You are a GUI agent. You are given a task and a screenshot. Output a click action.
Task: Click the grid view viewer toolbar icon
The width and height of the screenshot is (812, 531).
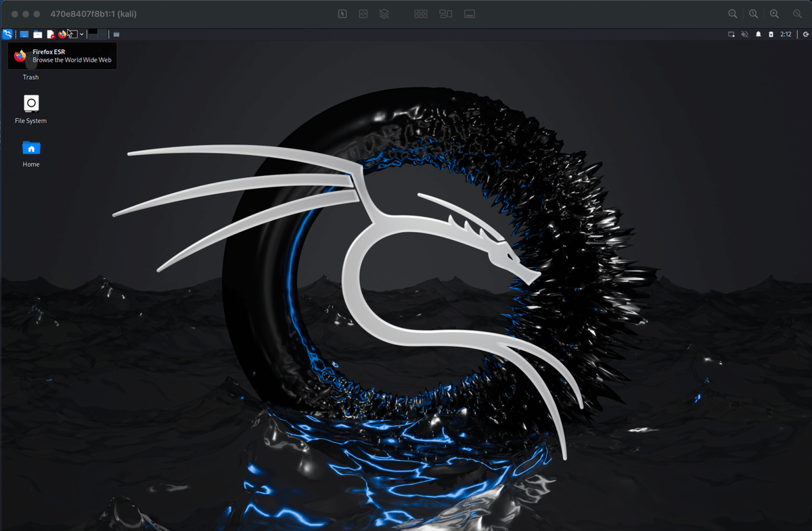tap(421, 14)
